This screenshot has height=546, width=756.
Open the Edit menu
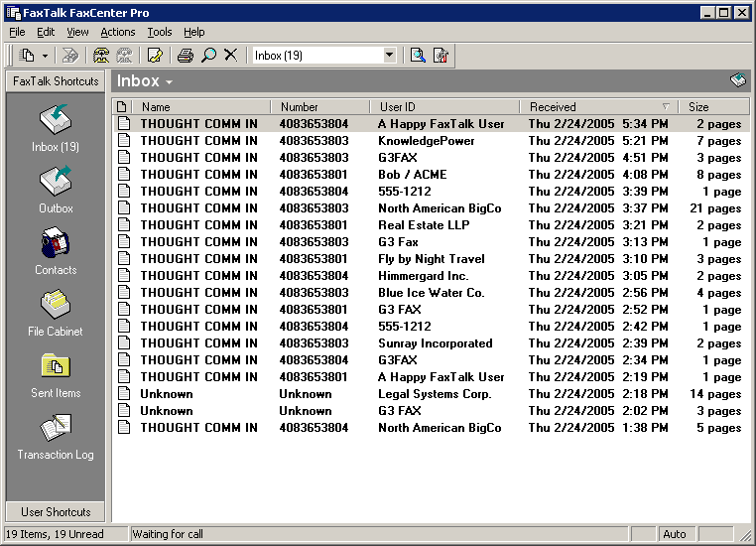pyautogui.click(x=46, y=32)
